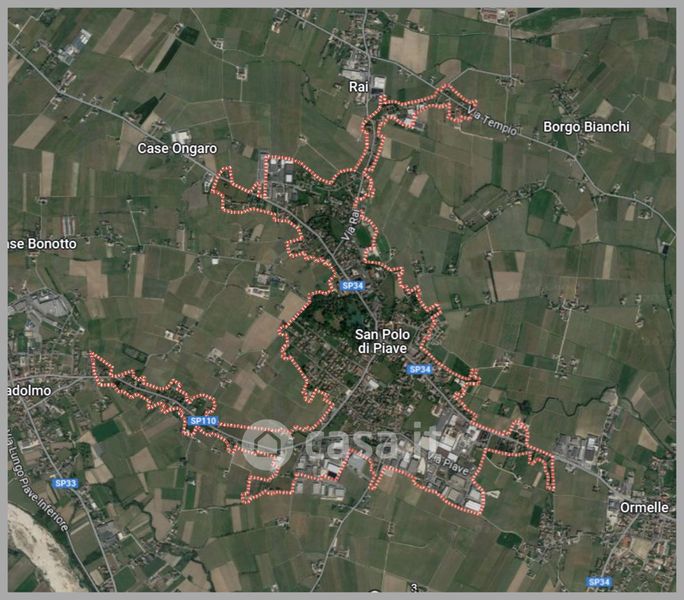The height and width of the screenshot is (600, 684).
Task: Select the Ormelle place label
Action: [x=644, y=507]
